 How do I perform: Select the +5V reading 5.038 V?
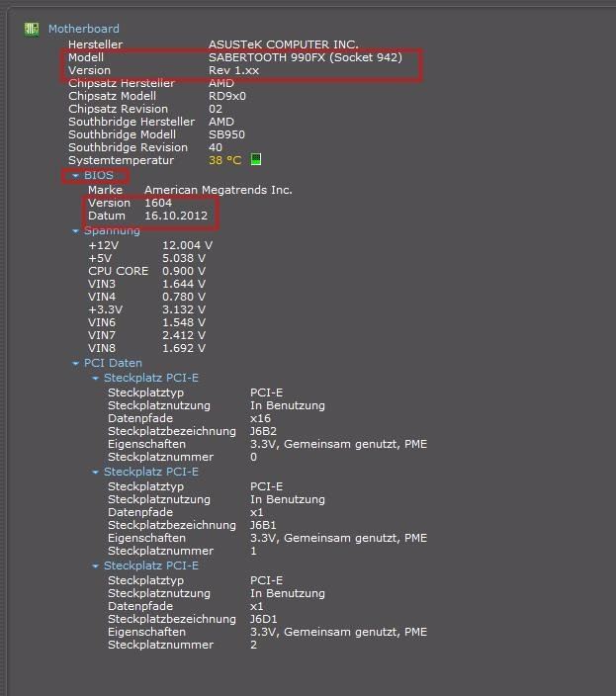click(x=184, y=258)
